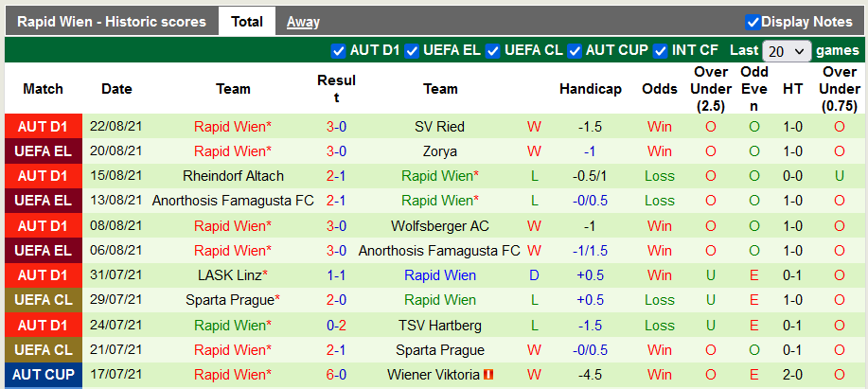The image size is (868, 389).
Task: Click the UEFA EL badge for 20/08/21
Action: 43,151
